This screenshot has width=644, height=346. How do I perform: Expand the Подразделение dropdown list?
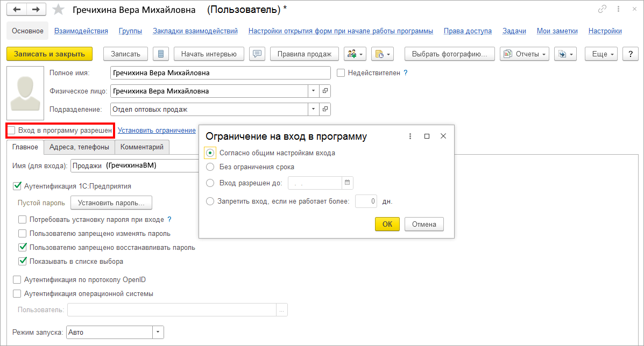tap(314, 110)
